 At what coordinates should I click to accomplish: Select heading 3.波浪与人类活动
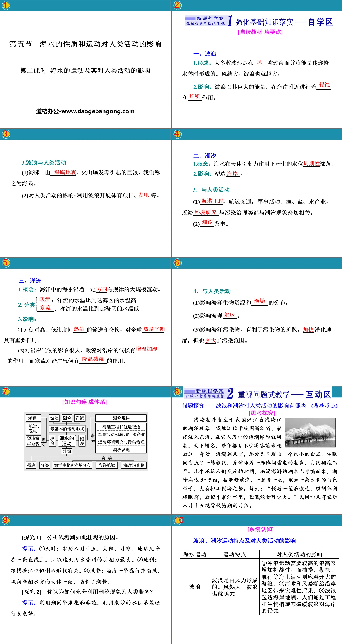(44, 163)
